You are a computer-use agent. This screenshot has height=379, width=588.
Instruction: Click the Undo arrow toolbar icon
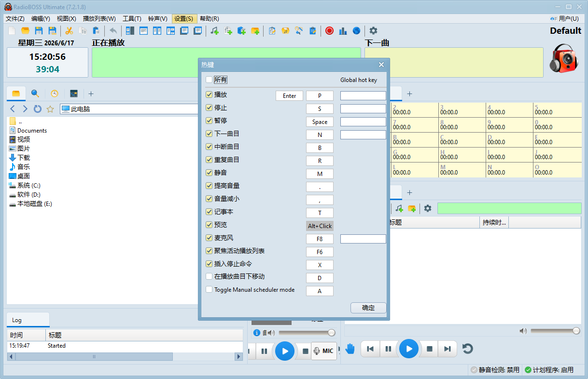(x=113, y=31)
